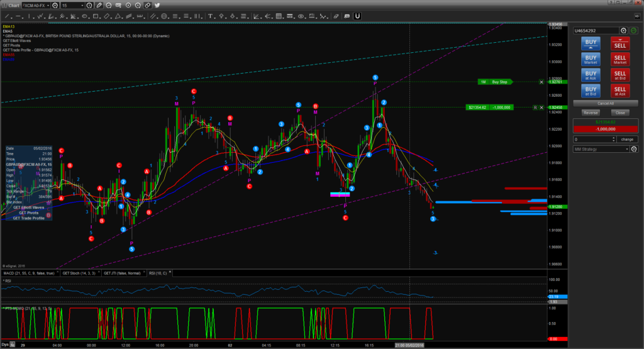Screen dimensions: 644x349
Task: Toggle the R marker on position line
Action: click(x=535, y=107)
